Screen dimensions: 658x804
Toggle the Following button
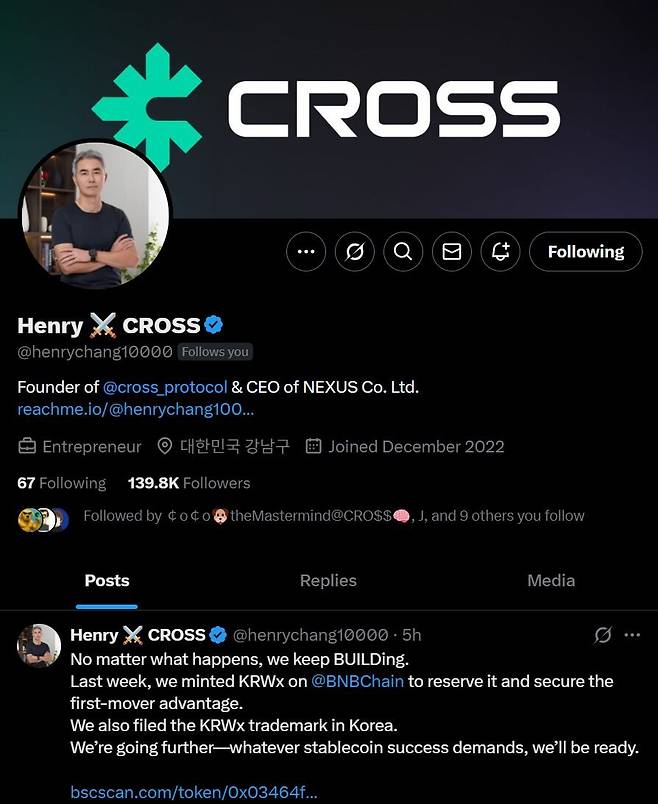pyautogui.click(x=585, y=252)
